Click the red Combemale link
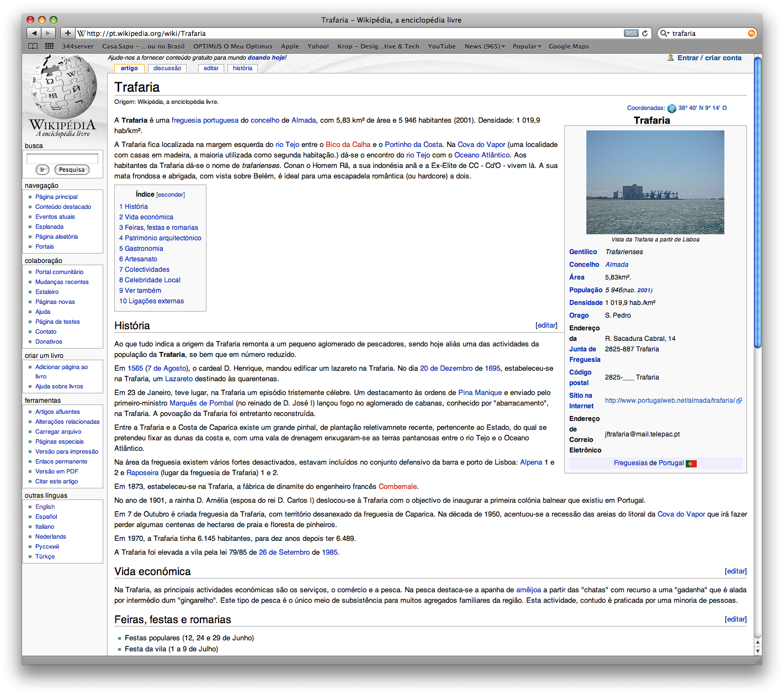Screen dimensions: 784x695 click(x=398, y=487)
